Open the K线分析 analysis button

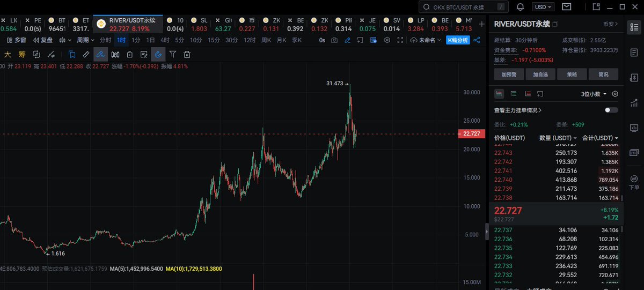pos(458,40)
